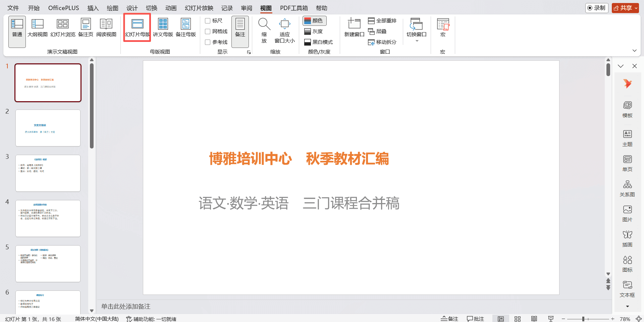Switch to Insert (插入) tab

(x=93, y=8)
